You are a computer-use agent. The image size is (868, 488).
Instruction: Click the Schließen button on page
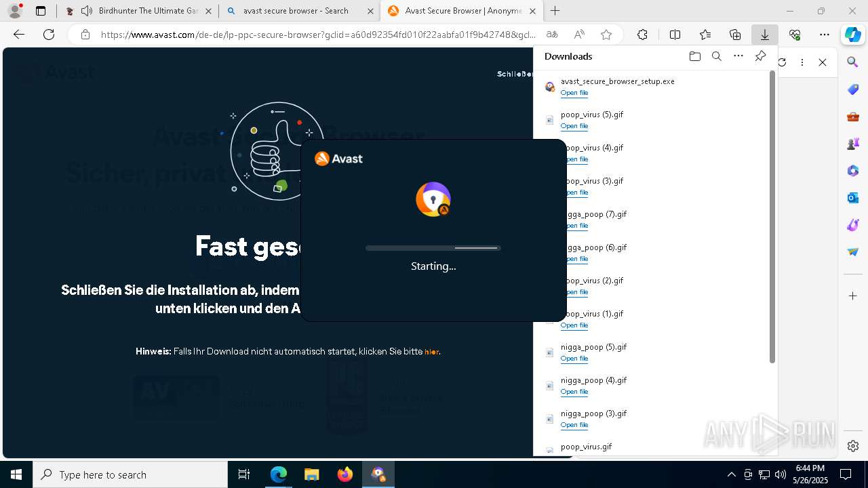(x=515, y=74)
